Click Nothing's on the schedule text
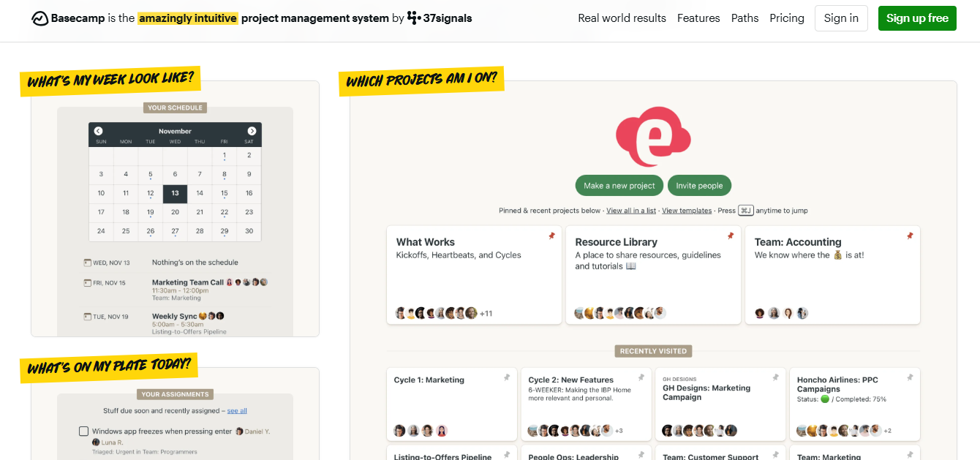Viewport: 980px width, 460px height. click(x=195, y=263)
